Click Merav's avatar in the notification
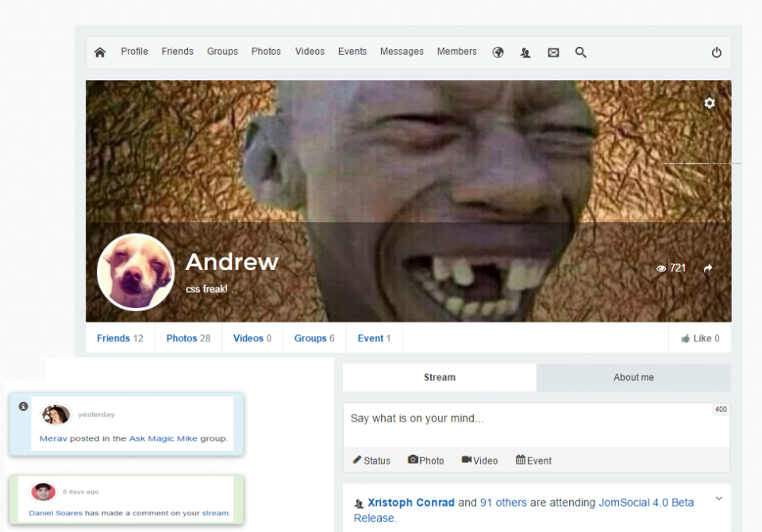 coord(56,414)
